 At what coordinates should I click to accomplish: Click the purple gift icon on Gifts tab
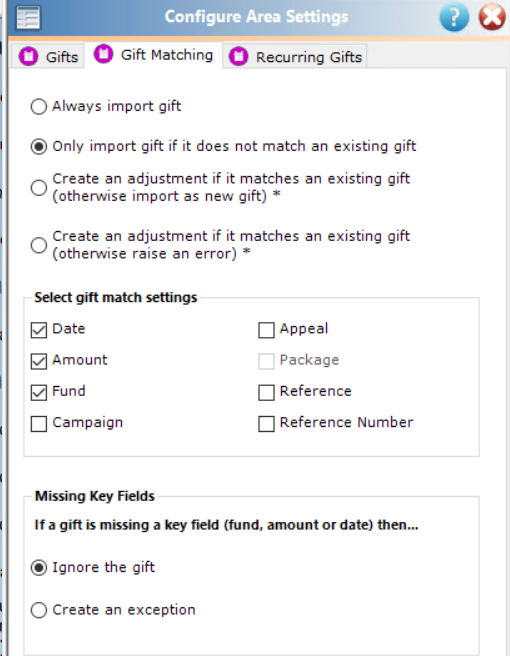(x=28, y=56)
